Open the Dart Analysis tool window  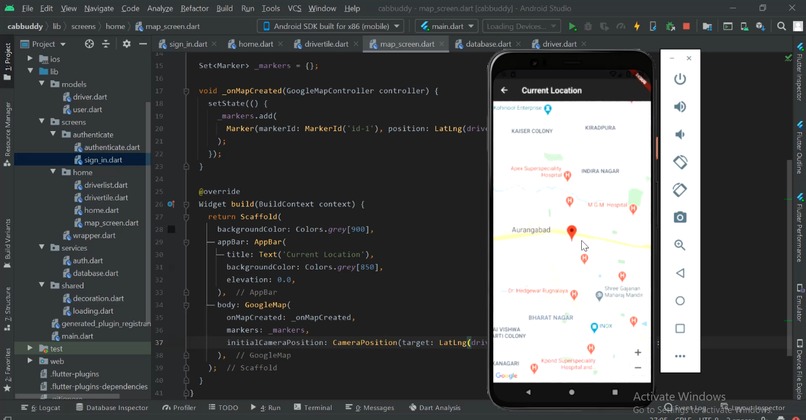pos(434,408)
